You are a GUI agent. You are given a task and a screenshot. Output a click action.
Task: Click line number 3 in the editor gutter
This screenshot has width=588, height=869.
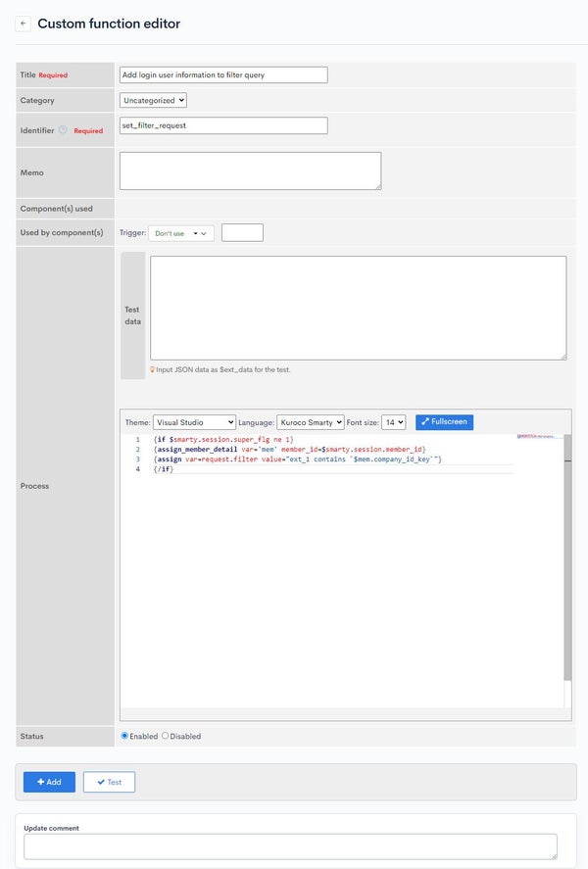click(137, 459)
